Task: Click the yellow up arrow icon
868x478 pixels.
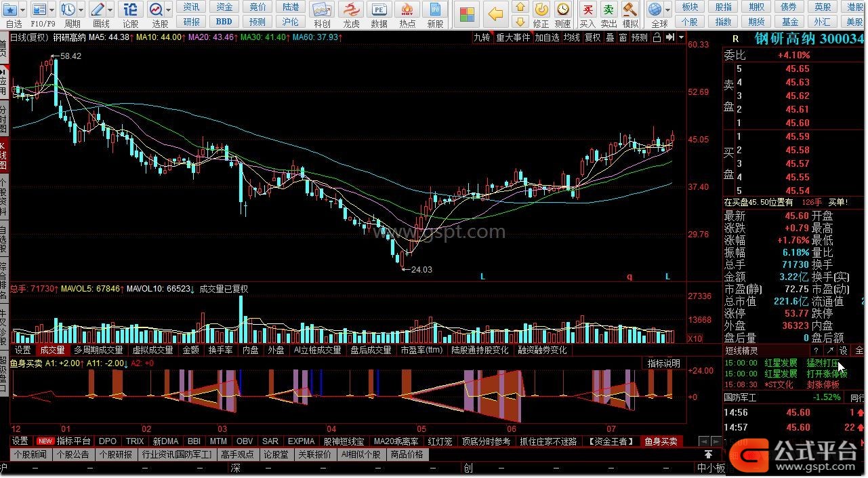Action: pos(520,7)
